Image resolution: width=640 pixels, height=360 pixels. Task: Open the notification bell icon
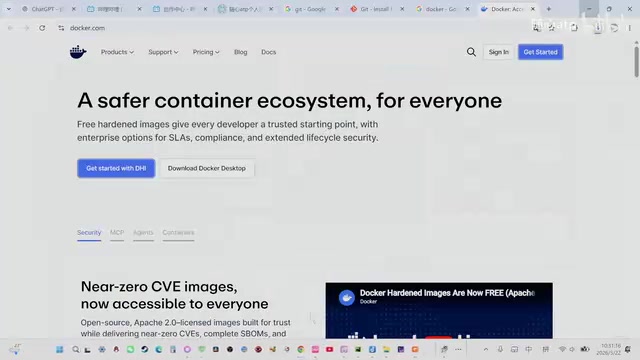click(628, 349)
